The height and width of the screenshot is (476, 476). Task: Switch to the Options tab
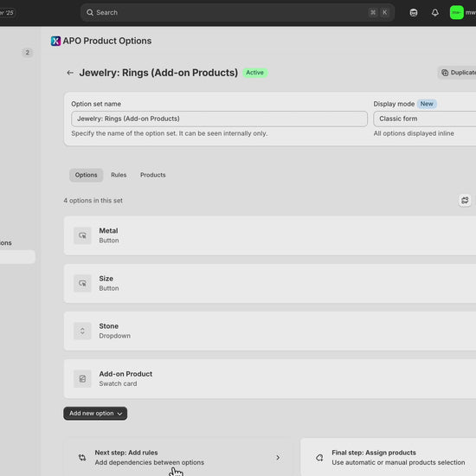(x=87, y=175)
